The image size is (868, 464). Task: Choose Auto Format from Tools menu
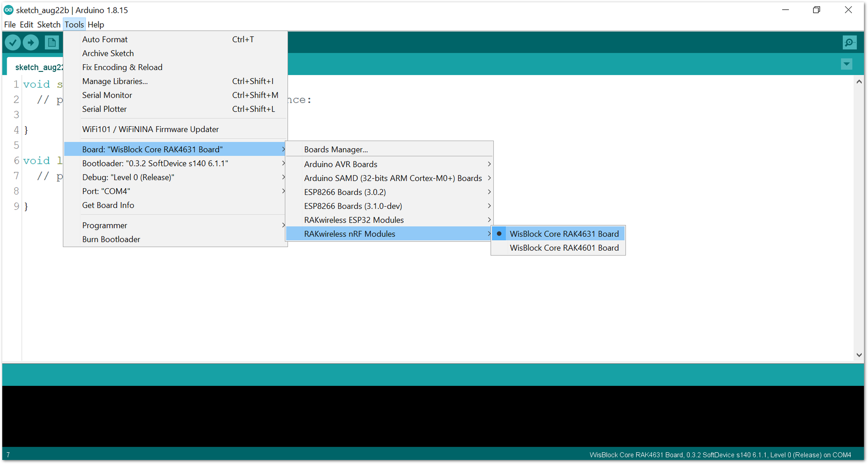coord(175,39)
